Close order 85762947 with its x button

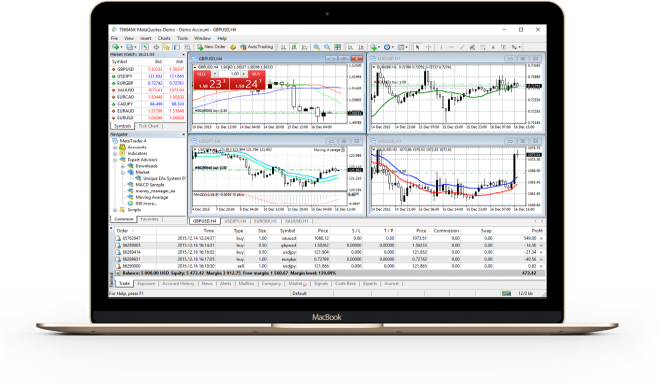541,238
